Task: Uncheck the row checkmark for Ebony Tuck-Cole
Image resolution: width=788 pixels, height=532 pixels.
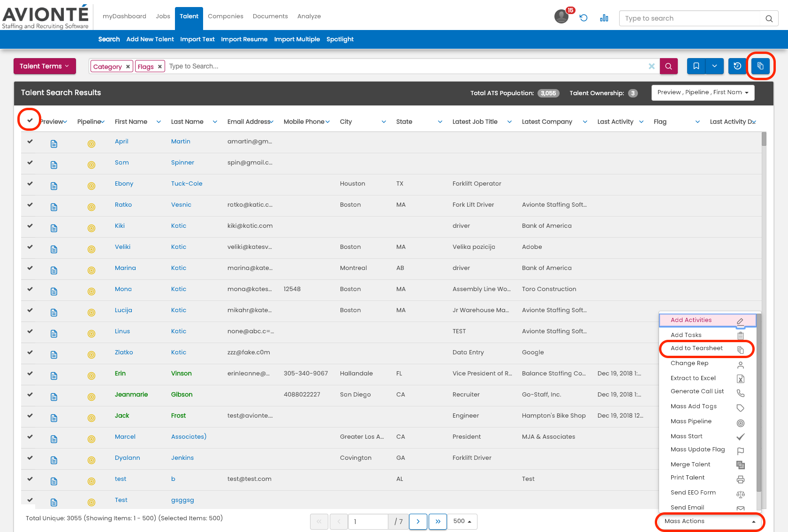Action: (30, 185)
